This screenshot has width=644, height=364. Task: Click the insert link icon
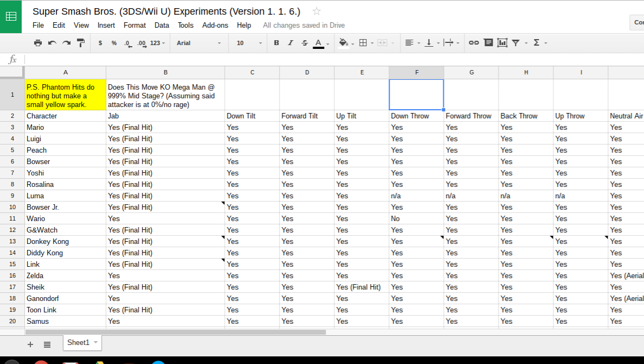click(474, 43)
